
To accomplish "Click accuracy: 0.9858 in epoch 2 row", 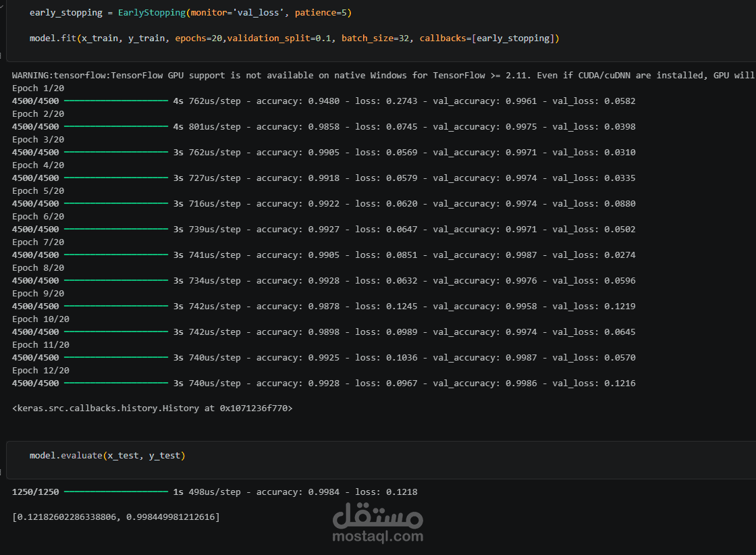I will [x=298, y=127].
